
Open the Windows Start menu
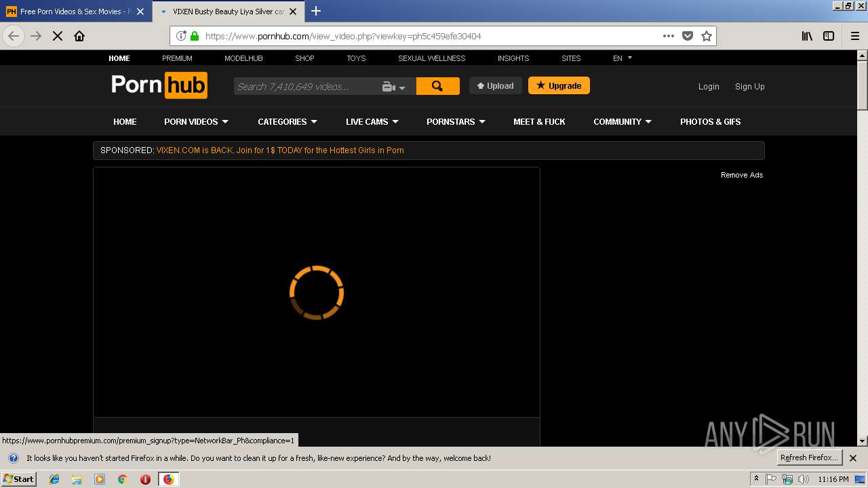pos(18,479)
